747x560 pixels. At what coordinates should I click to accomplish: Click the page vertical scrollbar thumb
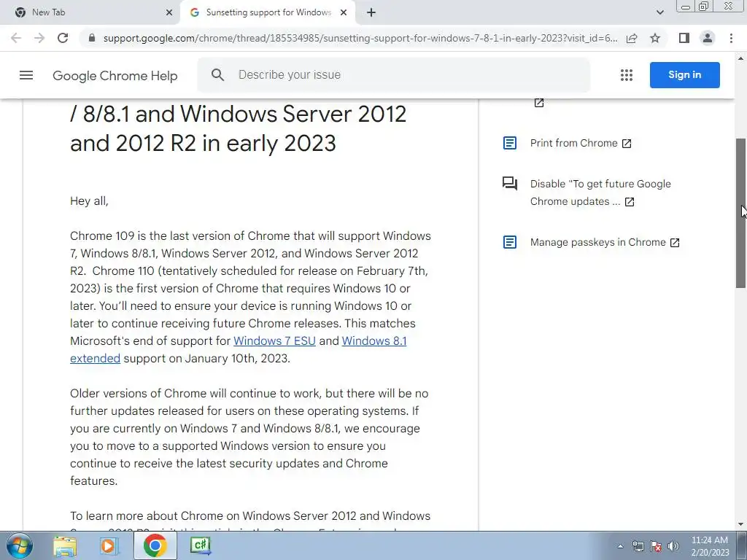[741, 213]
